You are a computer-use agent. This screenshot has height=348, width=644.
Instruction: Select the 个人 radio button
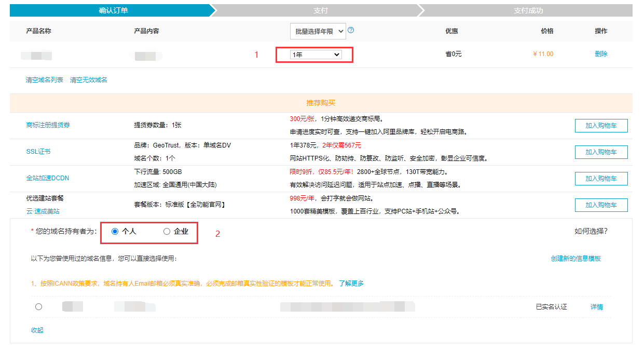click(115, 232)
